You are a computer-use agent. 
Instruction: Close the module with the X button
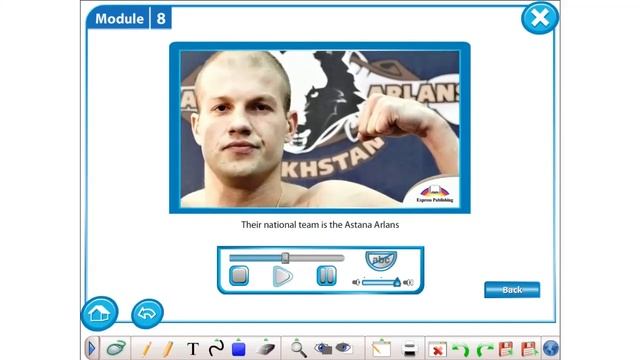pyautogui.click(x=540, y=18)
